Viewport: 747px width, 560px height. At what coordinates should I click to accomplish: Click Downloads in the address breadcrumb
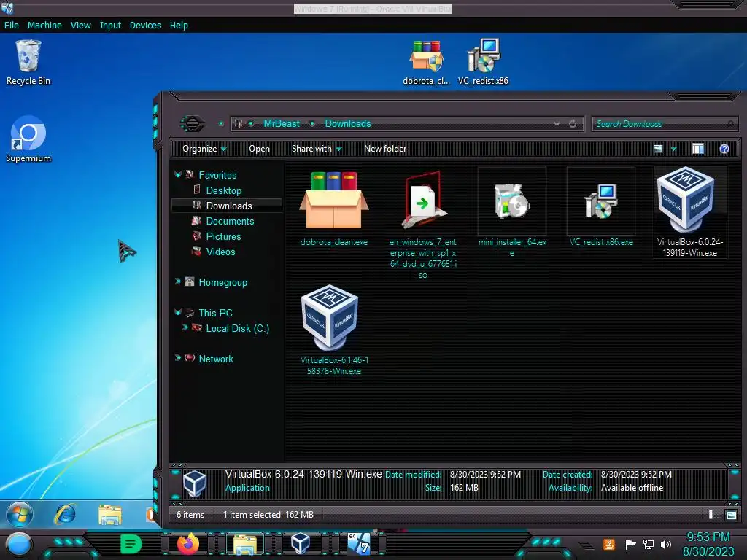point(348,124)
